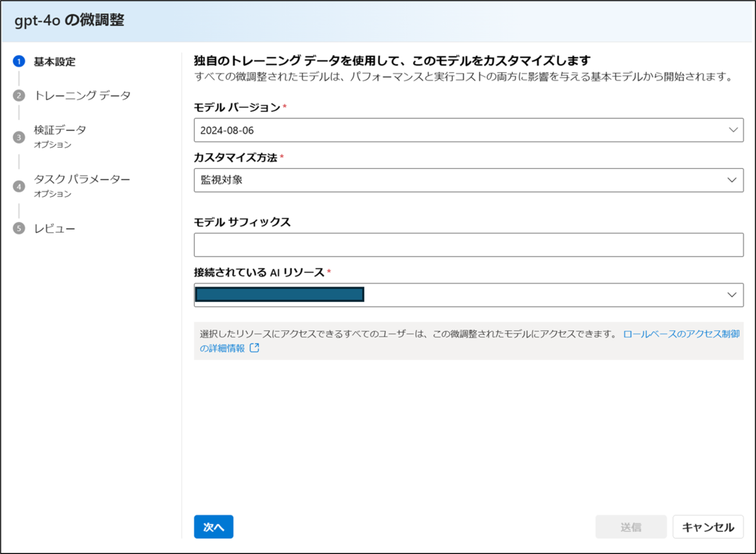
Task: Click the gpt-4o の微調整 title
Action: tap(69, 21)
